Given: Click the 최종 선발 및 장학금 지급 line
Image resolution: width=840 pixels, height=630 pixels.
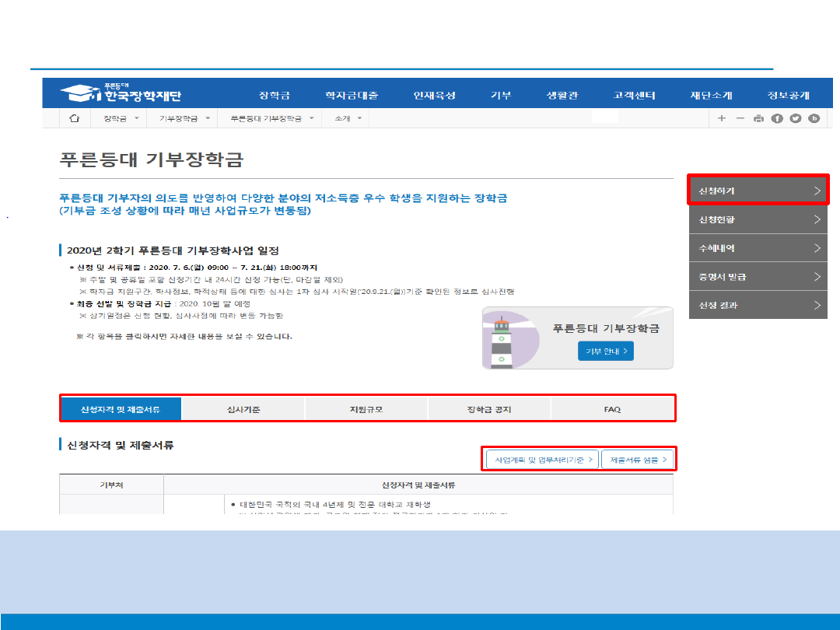Looking at the screenshot, I should (163, 304).
